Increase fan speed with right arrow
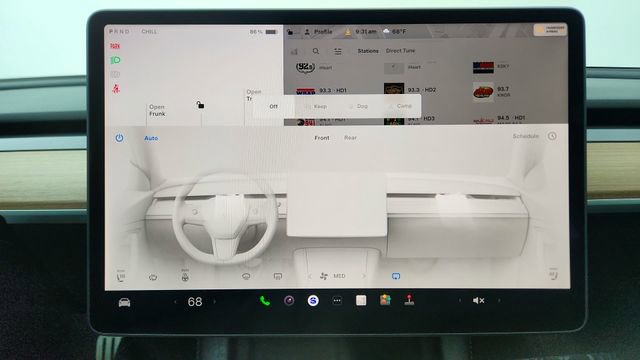 (364, 276)
